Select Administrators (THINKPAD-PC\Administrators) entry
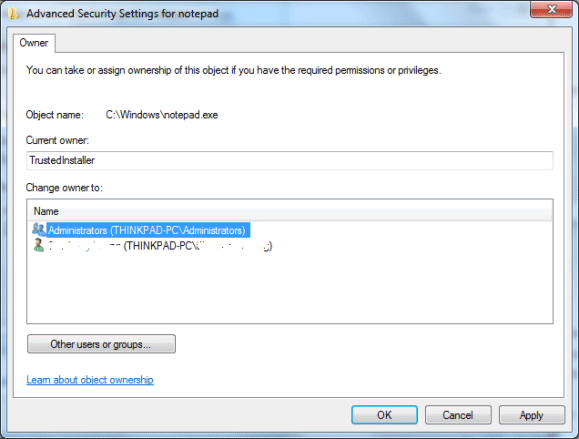Viewport: 579px width, 439px height. coord(148,230)
